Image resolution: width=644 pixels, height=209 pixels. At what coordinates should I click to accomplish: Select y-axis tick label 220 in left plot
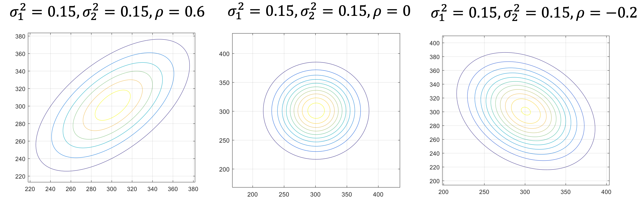click(x=20, y=177)
